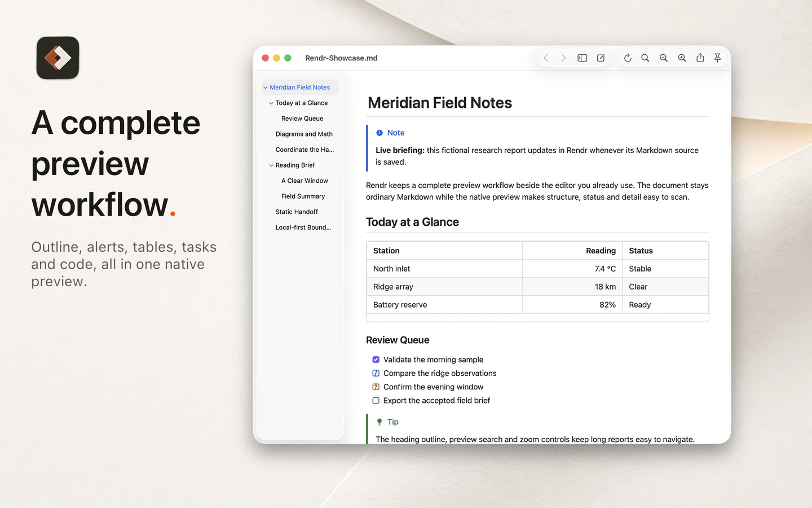This screenshot has width=812, height=508.
Task: Click the 'Tip' callout label
Action: click(393, 422)
